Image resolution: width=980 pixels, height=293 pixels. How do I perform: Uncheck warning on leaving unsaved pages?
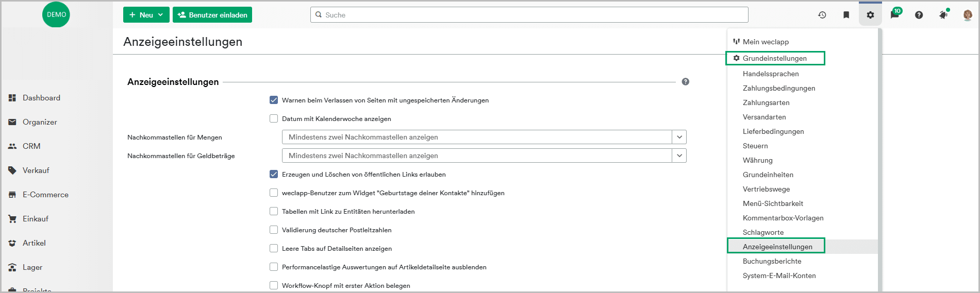click(274, 100)
